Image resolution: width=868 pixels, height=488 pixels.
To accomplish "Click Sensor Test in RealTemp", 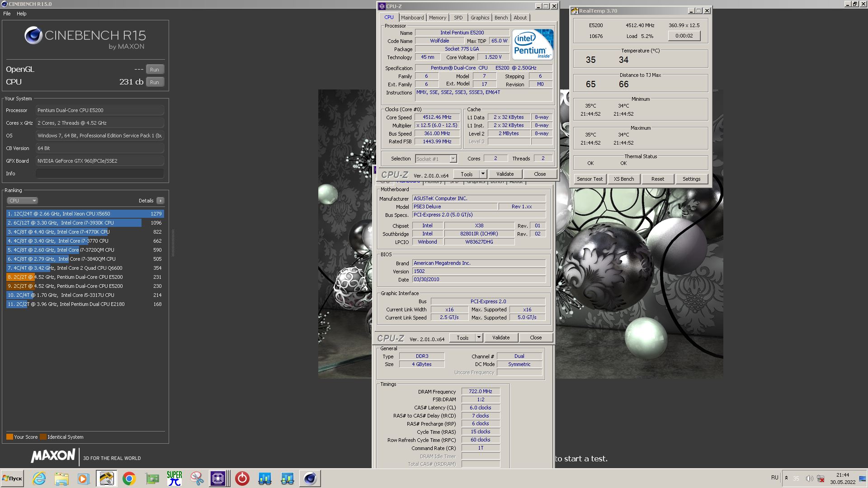I will tap(590, 179).
